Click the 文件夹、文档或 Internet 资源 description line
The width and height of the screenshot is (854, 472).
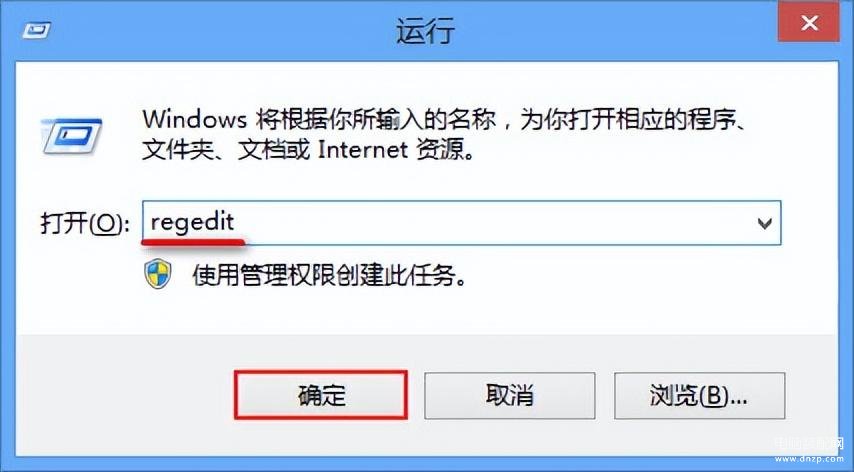click(x=308, y=149)
